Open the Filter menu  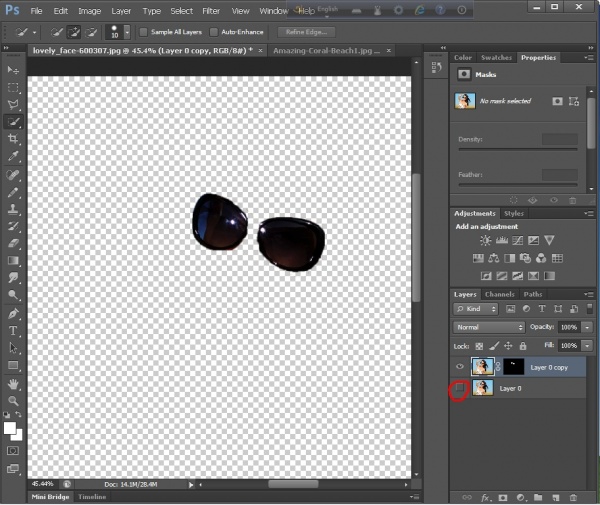(x=211, y=10)
